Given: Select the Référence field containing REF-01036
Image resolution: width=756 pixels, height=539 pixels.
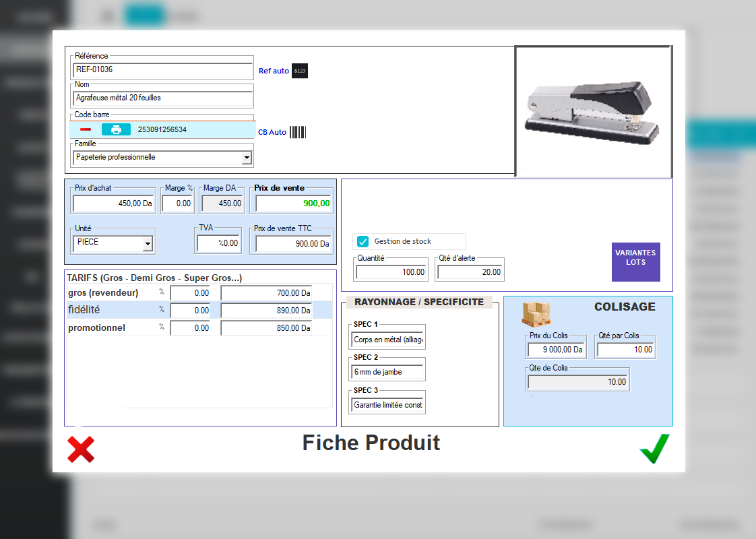Looking at the screenshot, I should 162,69.
